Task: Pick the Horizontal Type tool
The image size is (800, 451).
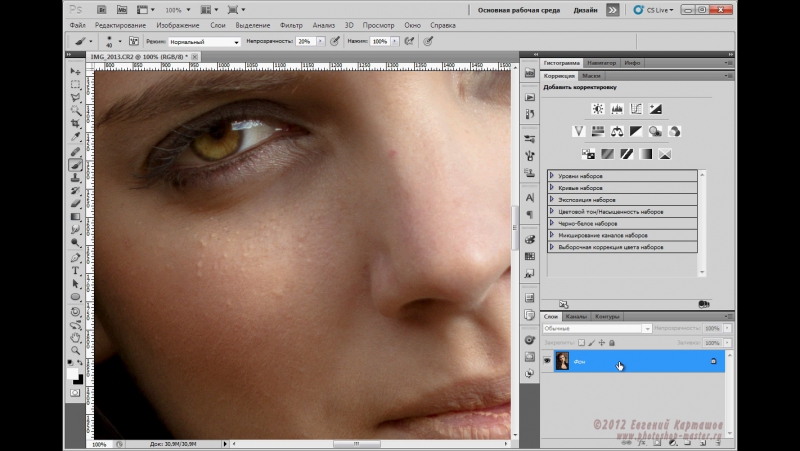Action: tap(75, 271)
